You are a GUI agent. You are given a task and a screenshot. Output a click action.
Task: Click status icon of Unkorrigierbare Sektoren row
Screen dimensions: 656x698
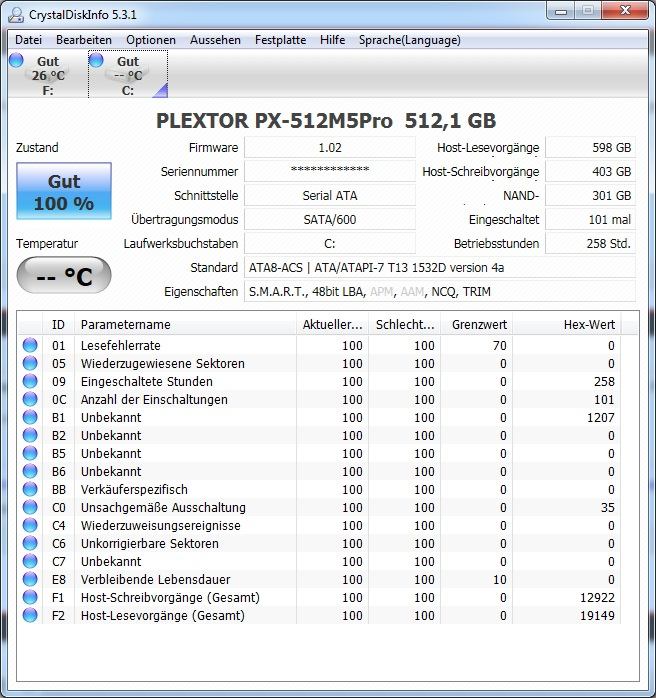30,543
